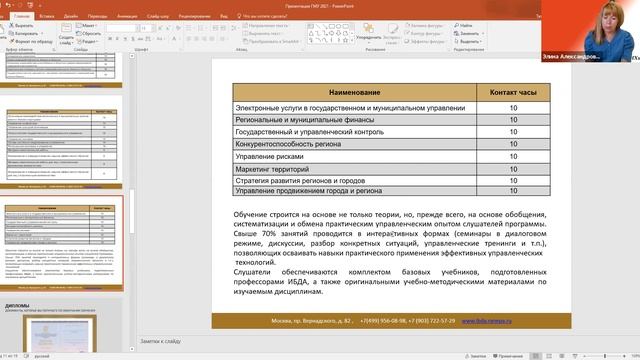
Task: Click the Clear Formatting icon
Action: [x=178, y=28]
